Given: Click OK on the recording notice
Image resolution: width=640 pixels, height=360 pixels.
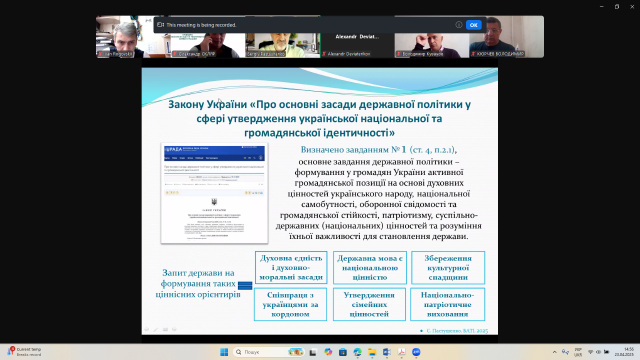Looking at the screenshot, I should pyautogui.click(x=473, y=25).
